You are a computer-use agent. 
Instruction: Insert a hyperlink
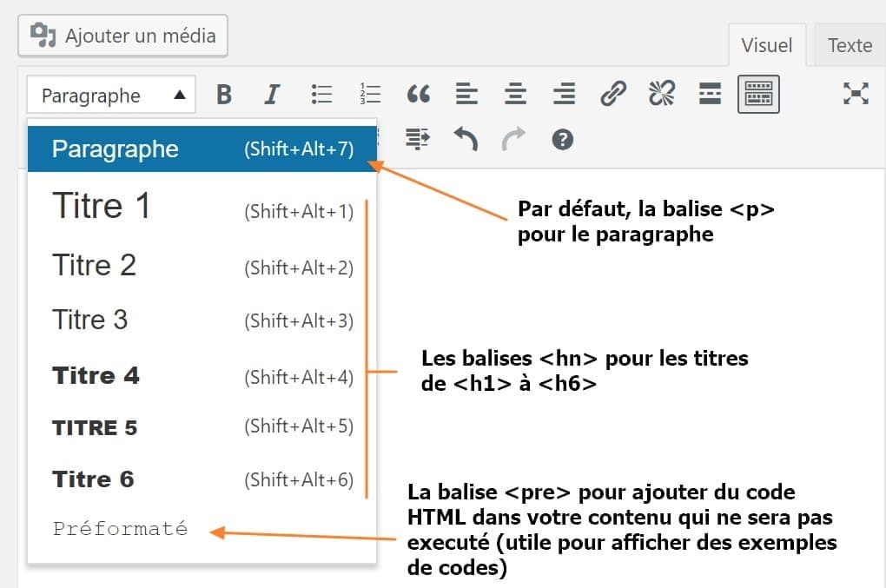(x=612, y=93)
